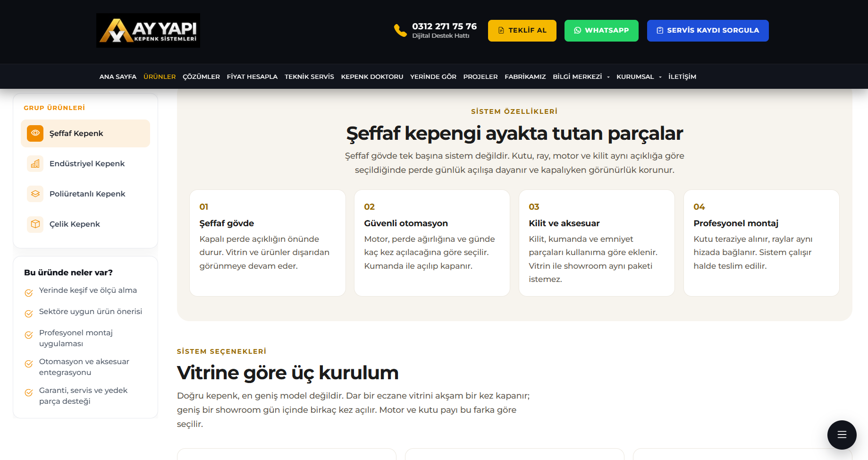Click the Çelik Kepenk cube icon
Image resolution: width=868 pixels, height=460 pixels.
coord(35,224)
